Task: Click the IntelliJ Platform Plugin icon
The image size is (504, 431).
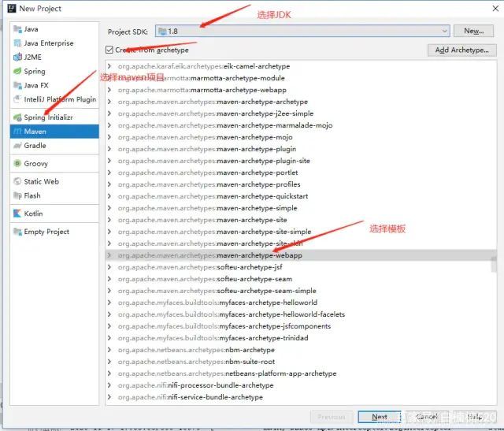Action: pos(17,99)
